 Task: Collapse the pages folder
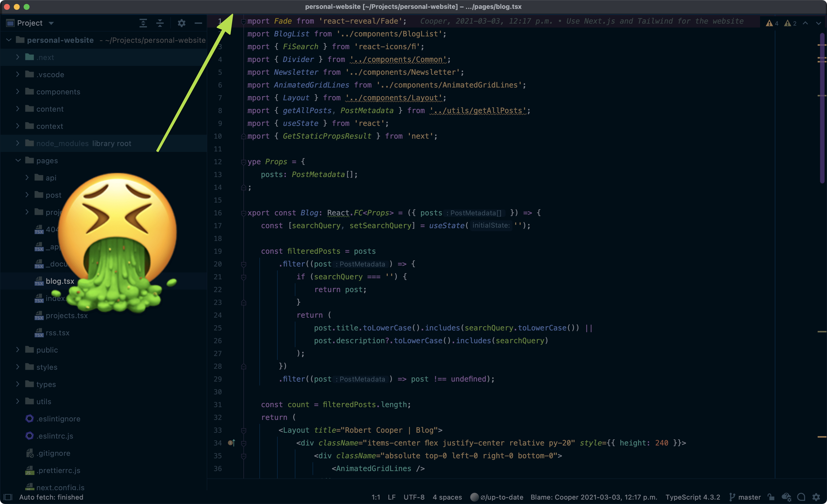(18, 160)
